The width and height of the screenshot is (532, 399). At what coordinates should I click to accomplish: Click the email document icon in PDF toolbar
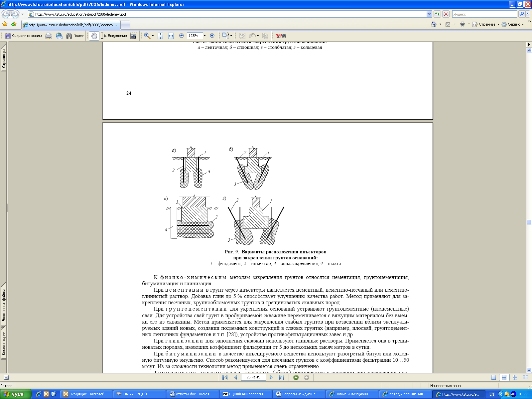point(59,36)
